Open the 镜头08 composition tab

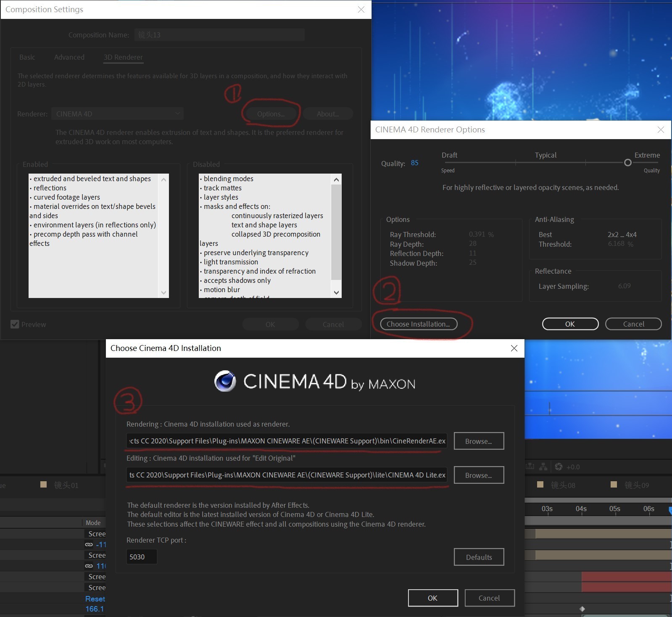point(563,485)
